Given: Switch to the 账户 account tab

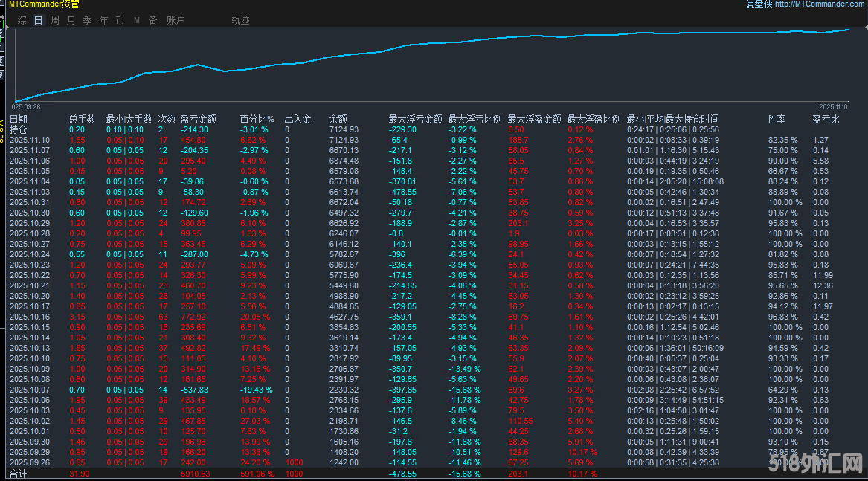Looking at the screenshot, I should click(x=176, y=20).
